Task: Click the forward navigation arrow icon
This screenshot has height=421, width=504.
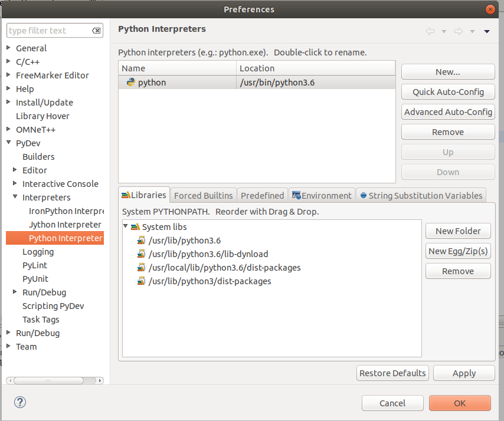Action: coord(459,31)
